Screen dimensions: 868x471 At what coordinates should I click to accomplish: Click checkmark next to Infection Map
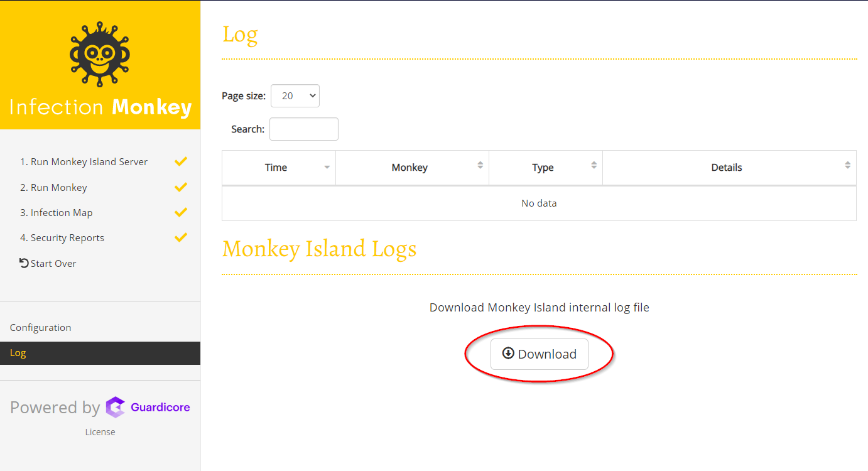coord(181,212)
